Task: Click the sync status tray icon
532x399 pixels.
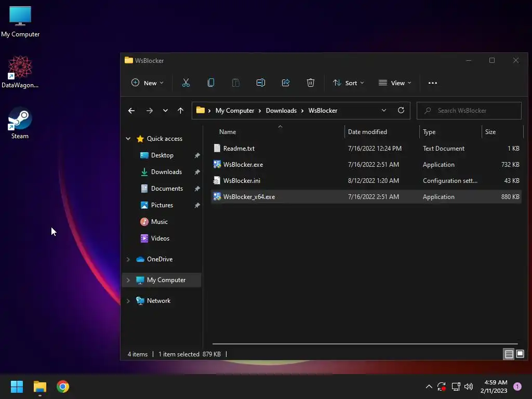Action: [x=442, y=387]
